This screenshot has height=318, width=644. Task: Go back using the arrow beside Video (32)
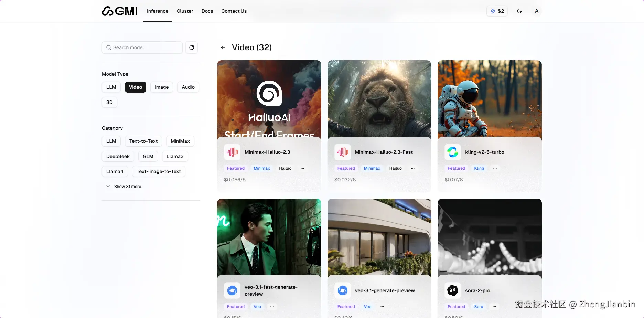(x=223, y=47)
